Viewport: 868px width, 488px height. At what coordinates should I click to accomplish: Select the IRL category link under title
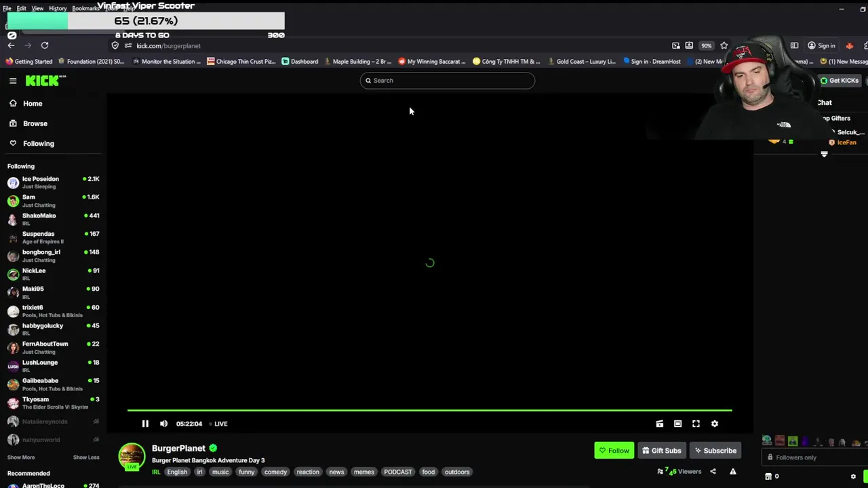pyautogui.click(x=156, y=472)
